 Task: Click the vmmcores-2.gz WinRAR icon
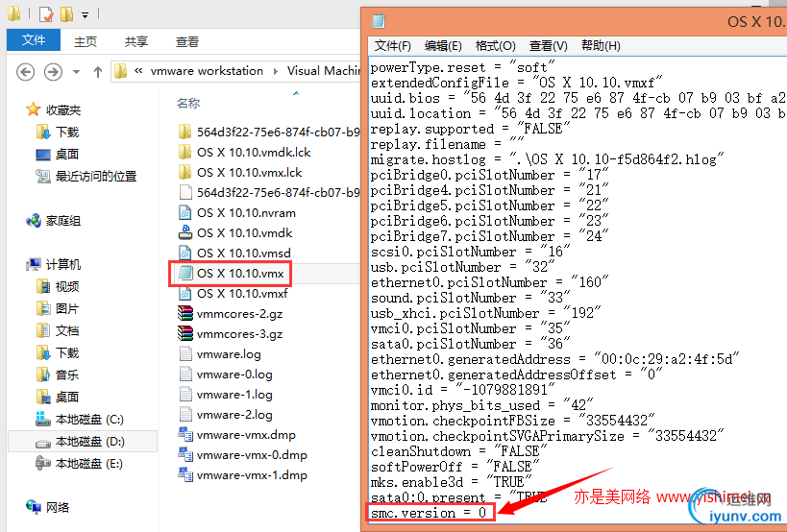(185, 313)
